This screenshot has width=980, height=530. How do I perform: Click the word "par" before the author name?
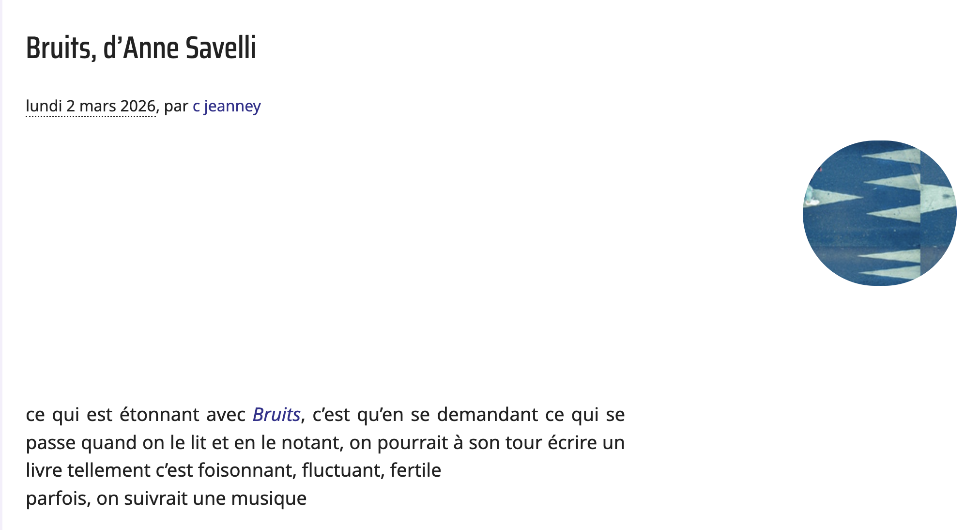[x=176, y=106]
